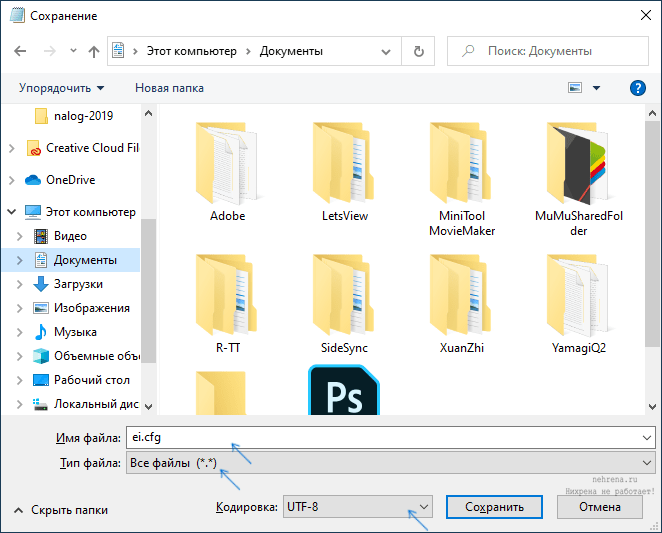662x533 pixels.
Task: Open view options dropdown arrow
Action: click(596, 88)
